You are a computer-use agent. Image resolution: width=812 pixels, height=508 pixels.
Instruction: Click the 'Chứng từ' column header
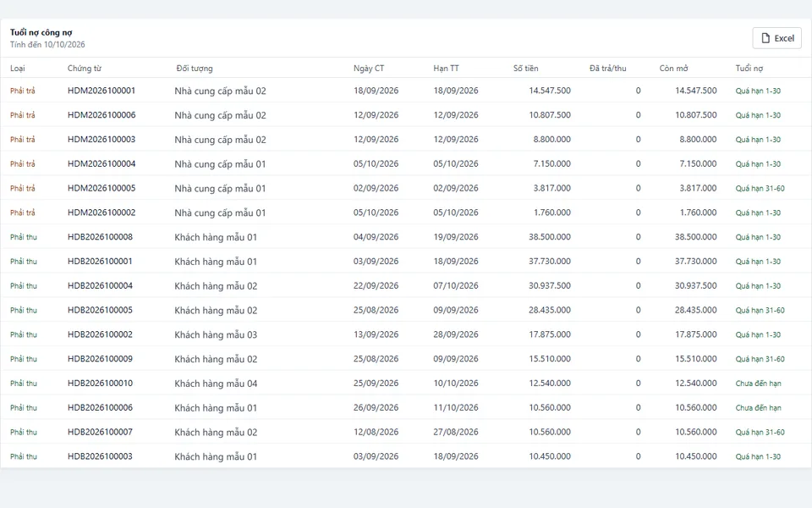85,69
